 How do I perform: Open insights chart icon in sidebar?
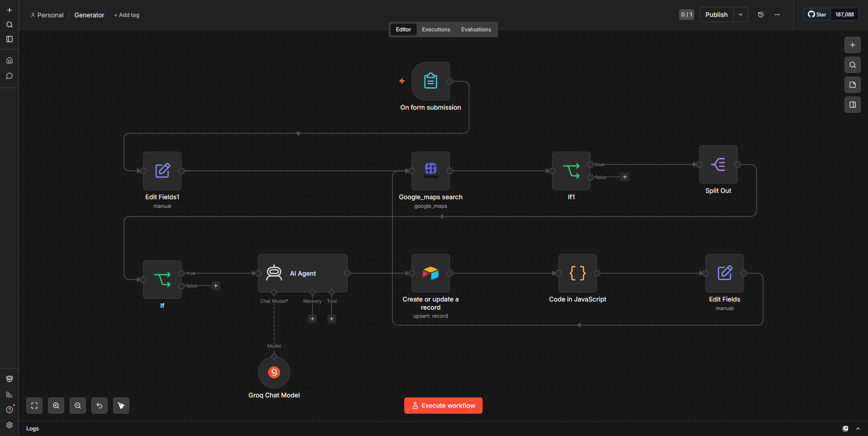[9, 394]
